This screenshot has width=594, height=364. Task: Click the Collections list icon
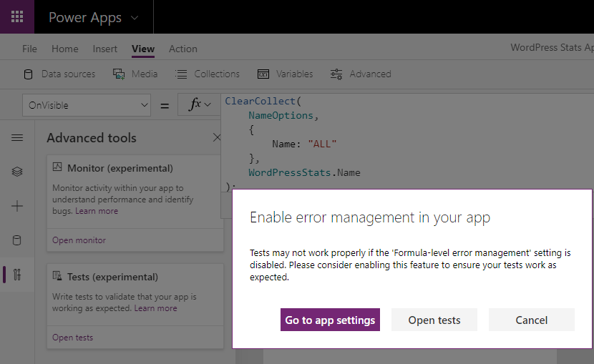[x=181, y=74]
